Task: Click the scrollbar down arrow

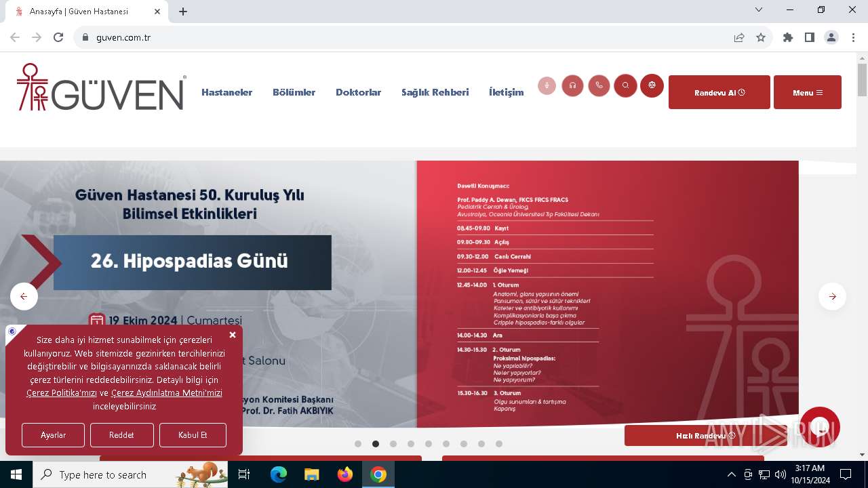Action: 862,455
